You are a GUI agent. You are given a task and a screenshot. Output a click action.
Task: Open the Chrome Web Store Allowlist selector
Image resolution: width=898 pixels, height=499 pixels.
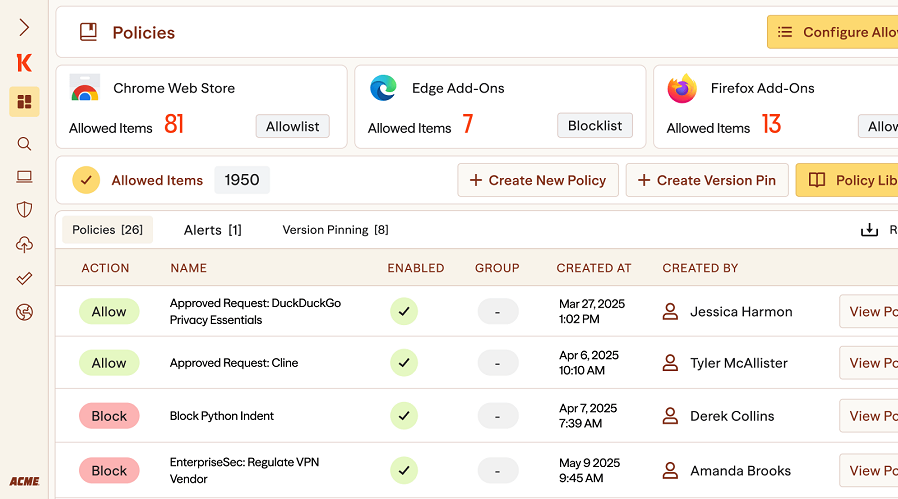[292, 126]
